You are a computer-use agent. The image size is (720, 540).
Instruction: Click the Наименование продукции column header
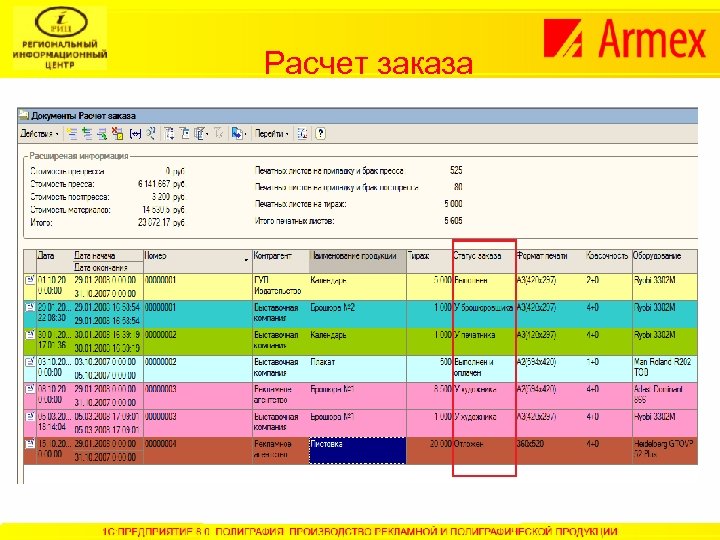(358, 261)
